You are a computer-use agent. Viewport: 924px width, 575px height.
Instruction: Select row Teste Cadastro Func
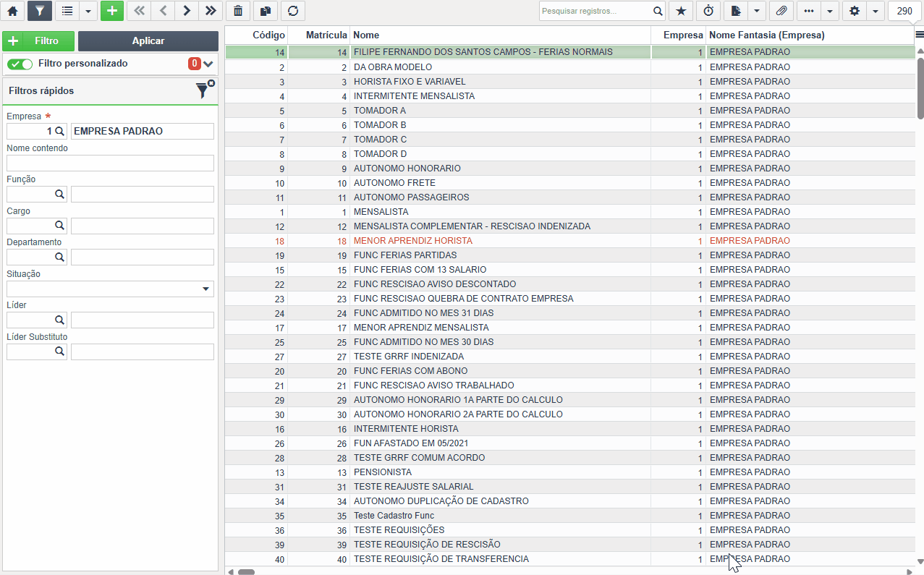pos(569,516)
